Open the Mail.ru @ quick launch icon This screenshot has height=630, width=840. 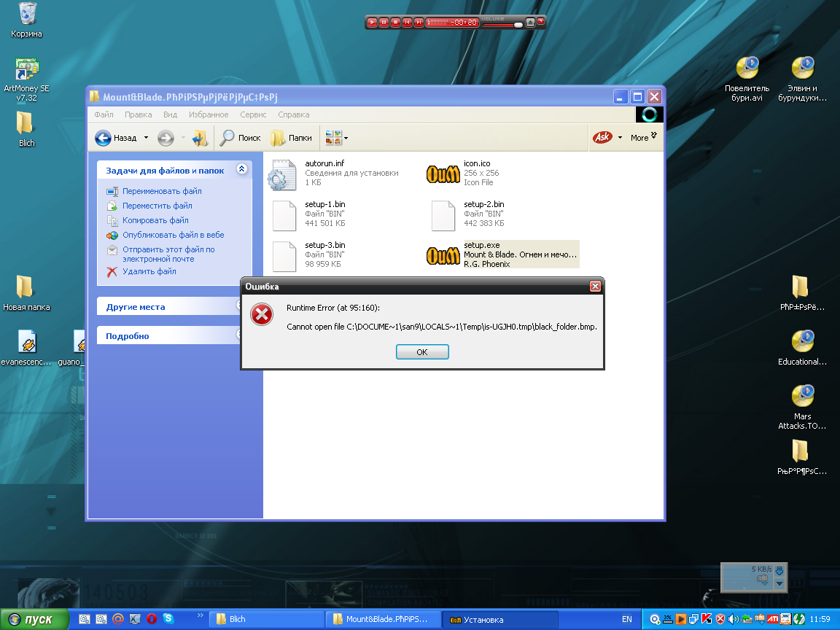118,619
